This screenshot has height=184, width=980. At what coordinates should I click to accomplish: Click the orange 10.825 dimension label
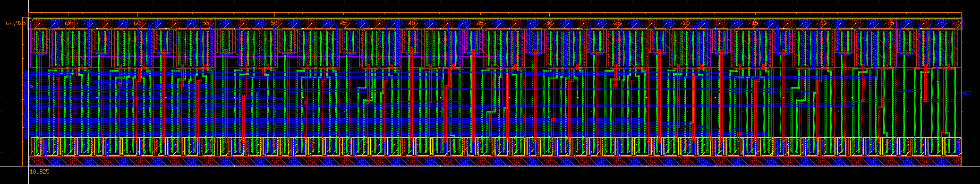click(39, 172)
